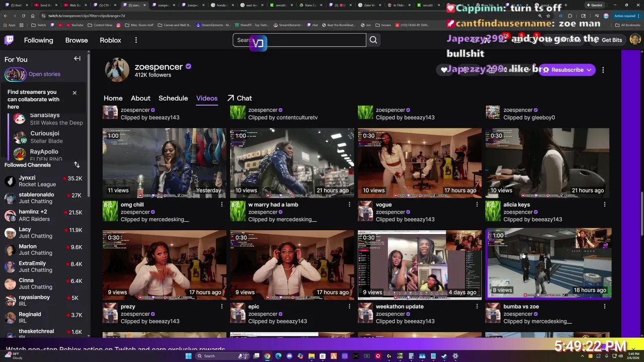
Task: Sort the Followed Channels list
Action: (77, 165)
